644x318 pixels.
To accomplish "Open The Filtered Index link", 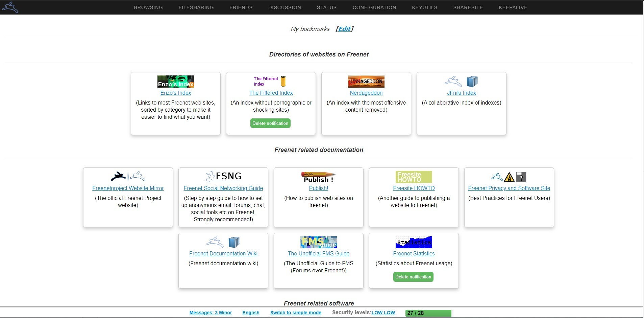I will click(271, 93).
